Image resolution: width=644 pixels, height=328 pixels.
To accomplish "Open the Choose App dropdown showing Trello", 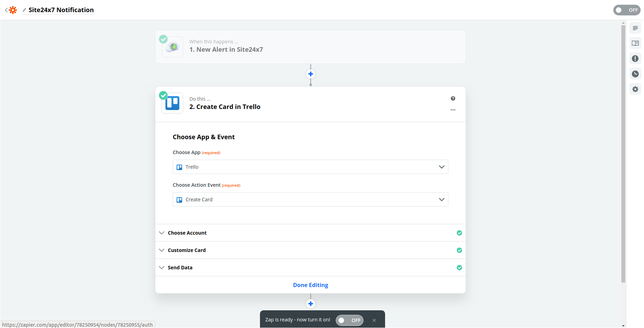I will coord(310,167).
